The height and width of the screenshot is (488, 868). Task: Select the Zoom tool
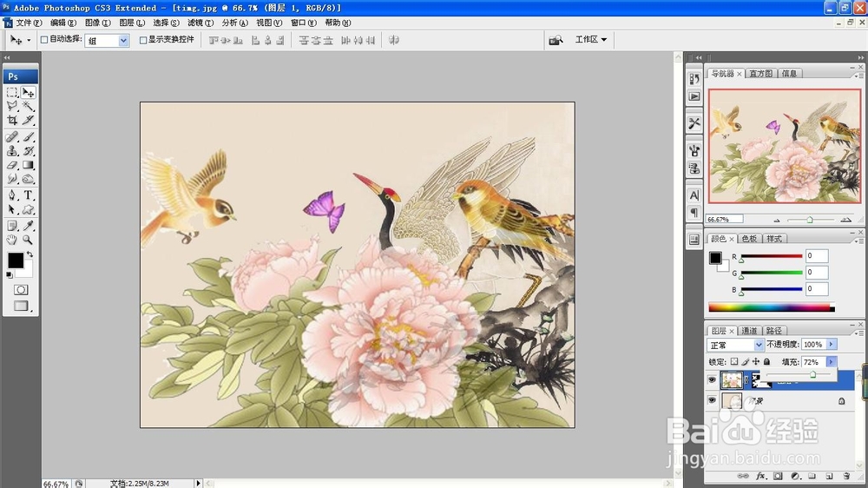(x=29, y=240)
